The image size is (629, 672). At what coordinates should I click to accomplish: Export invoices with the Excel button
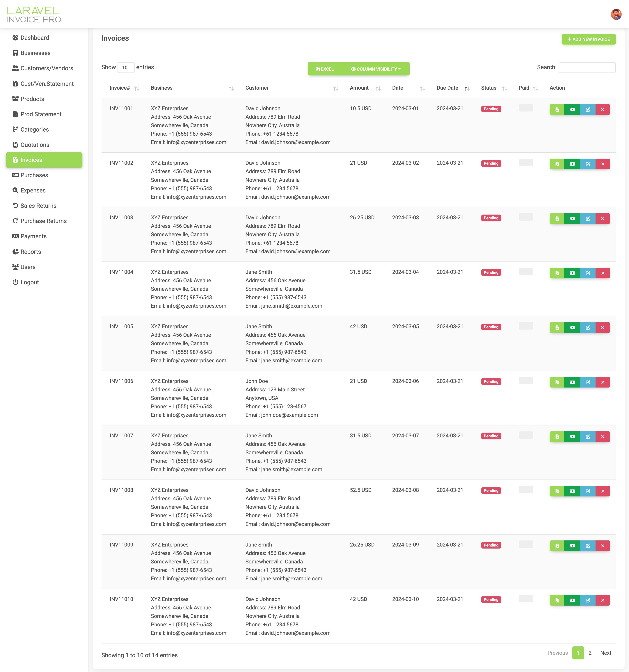coord(325,69)
